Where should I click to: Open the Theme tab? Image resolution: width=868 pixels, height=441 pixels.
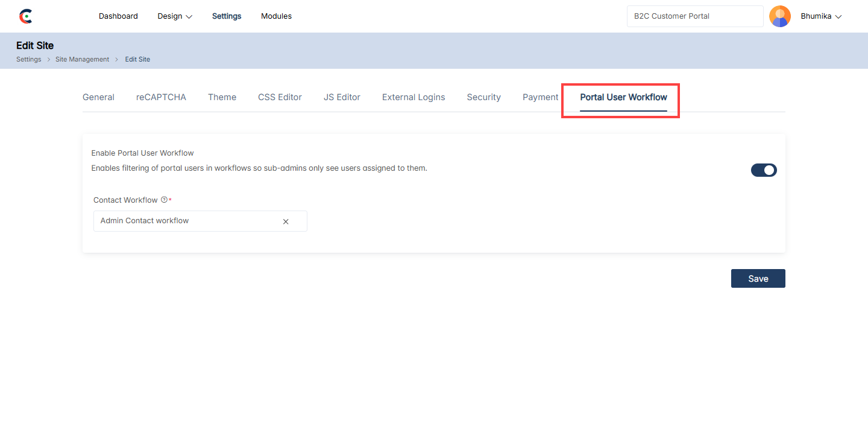tap(222, 97)
